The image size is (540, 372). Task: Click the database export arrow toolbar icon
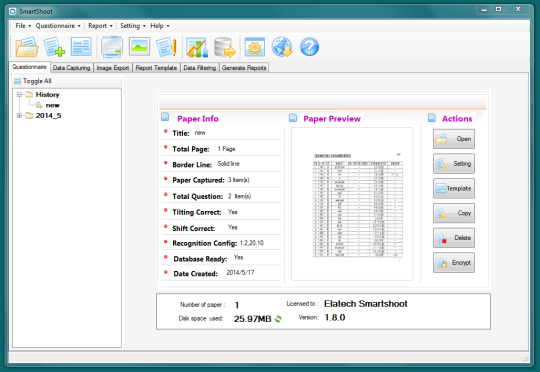[x=225, y=47]
